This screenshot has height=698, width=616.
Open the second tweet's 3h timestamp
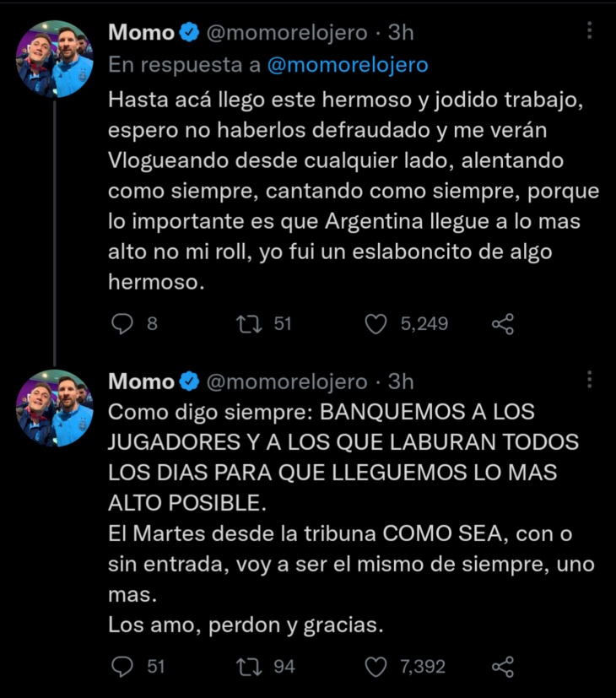(x=401, y=382)
